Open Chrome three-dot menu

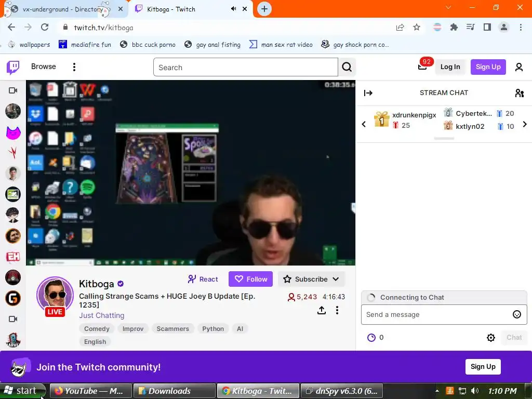521,27
